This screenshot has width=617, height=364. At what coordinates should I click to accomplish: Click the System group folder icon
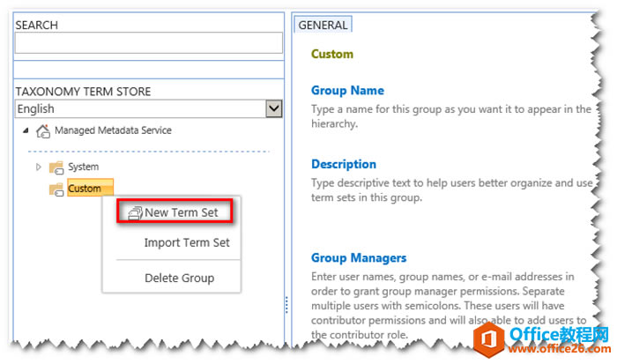tap(57, 167)
